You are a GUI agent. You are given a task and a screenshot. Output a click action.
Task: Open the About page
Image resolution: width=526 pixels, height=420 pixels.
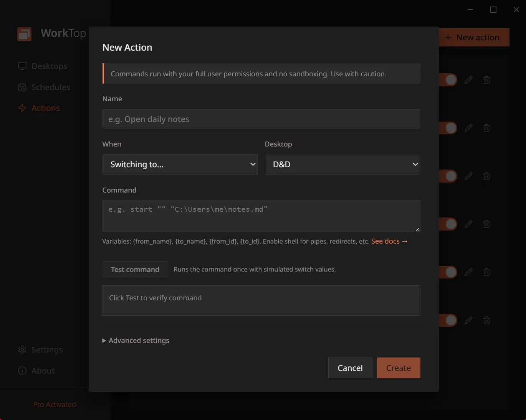coord(36,371)
